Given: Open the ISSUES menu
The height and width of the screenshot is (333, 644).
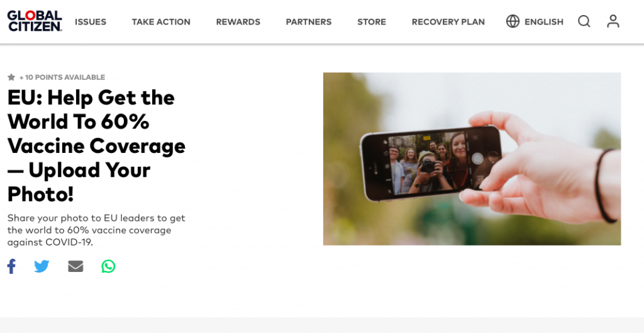Looking at the screenshot, I should pos(91,22).
